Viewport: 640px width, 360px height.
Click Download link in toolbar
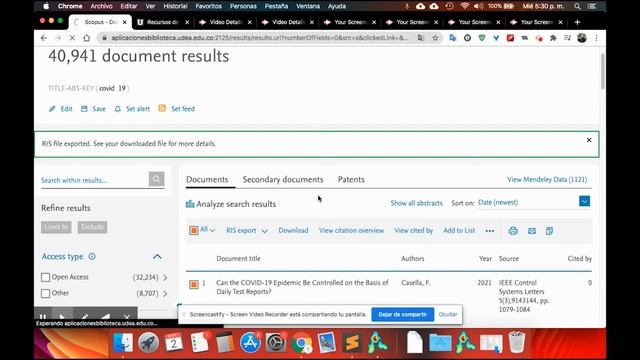coord(293,231)
